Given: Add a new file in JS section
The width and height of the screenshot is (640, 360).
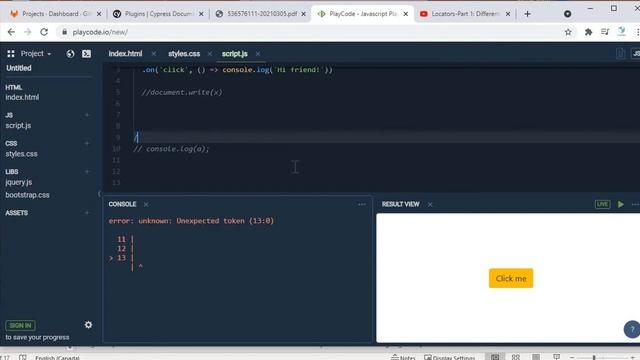Looking at the screenshot, I should coord(87,115).
